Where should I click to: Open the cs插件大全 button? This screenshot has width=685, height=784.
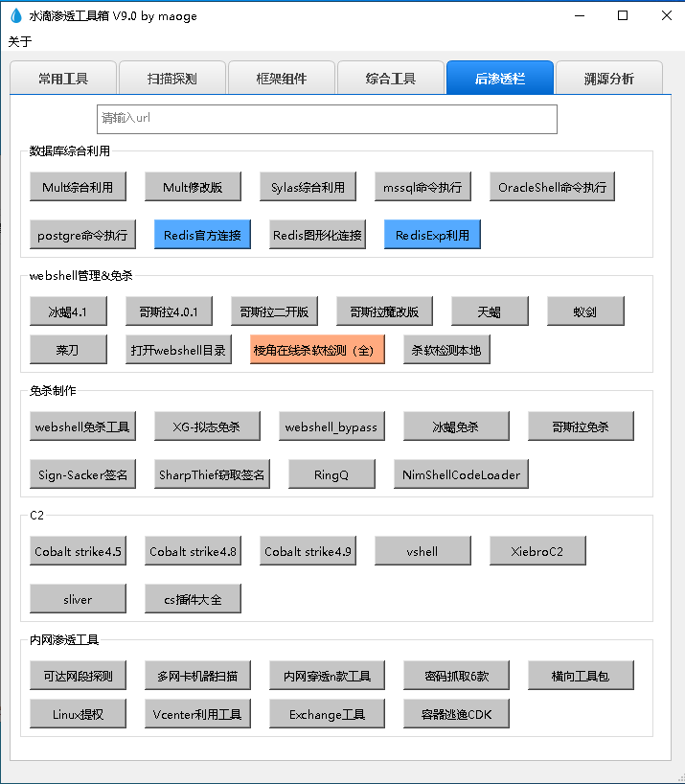tap(193, 599)
